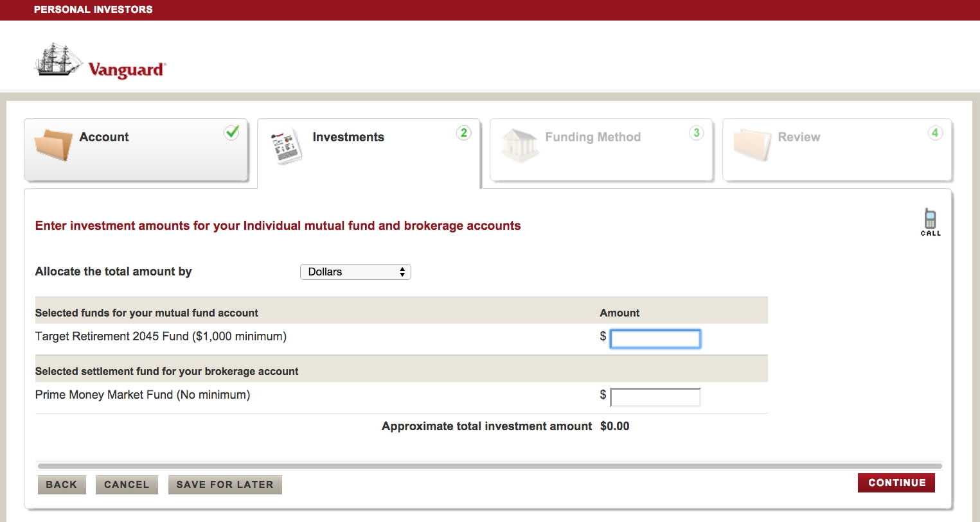
Task: Click 'Approximate total investment amount' label
Action: pos(487,426)
